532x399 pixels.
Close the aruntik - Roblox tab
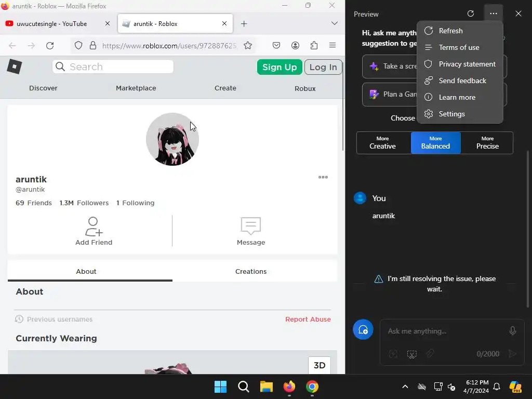point(224,23)
